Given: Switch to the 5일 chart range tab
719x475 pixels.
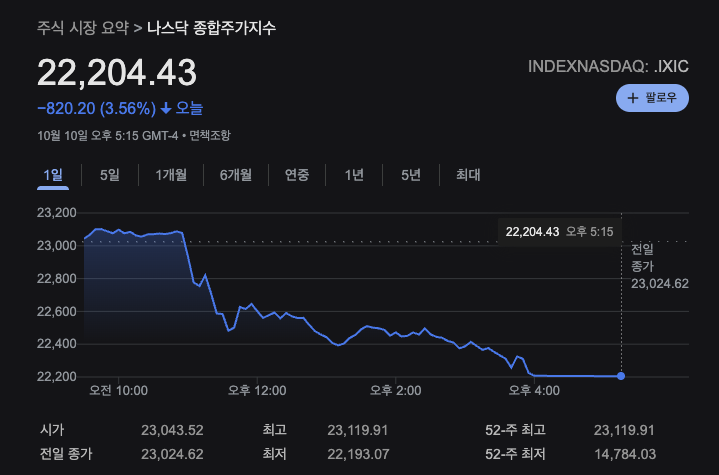Looking at the screenshot, I should [109, 175].
